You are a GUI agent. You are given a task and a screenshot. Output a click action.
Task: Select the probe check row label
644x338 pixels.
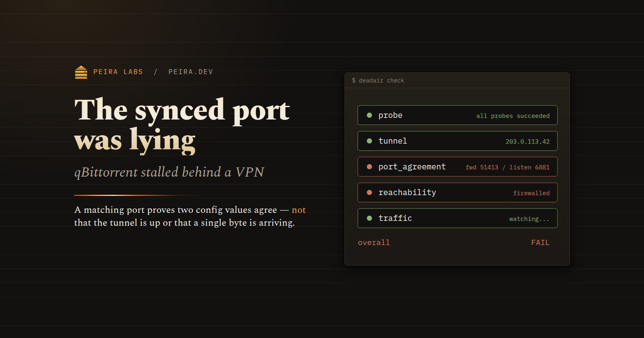pos(390,115)
